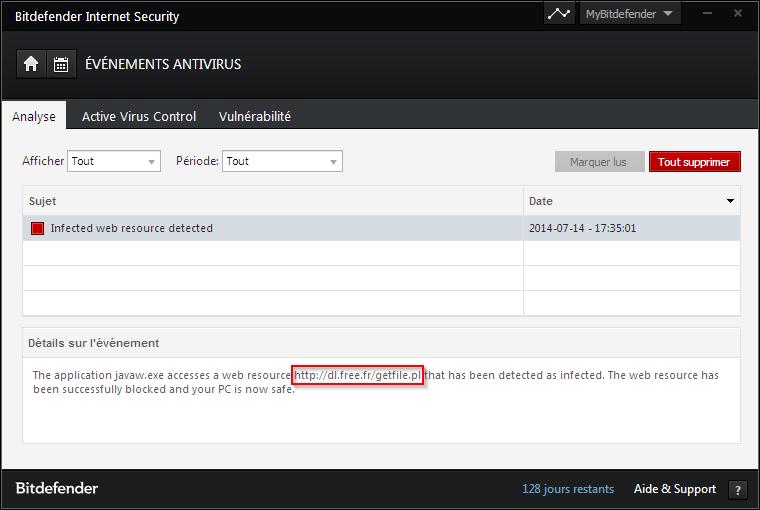Click the question mark help icon
This screenshot has height=510, width=760.
[x=737, y=490]
